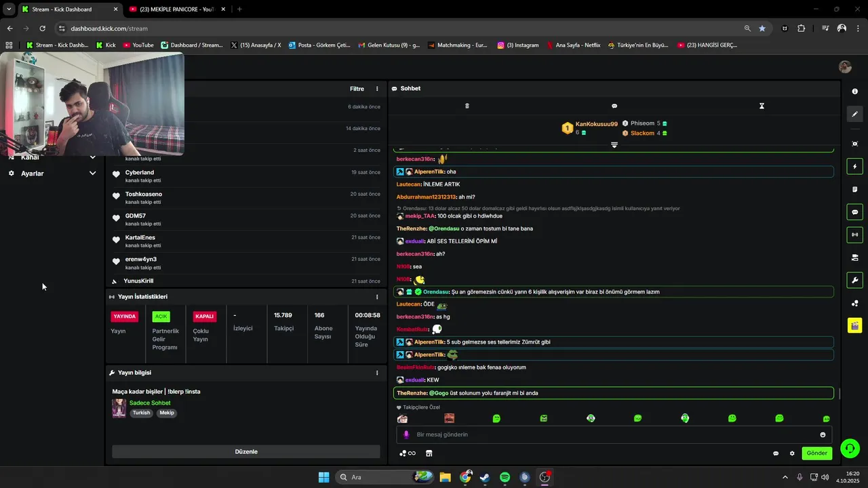Click the 'Bir mesaj gönderin' input field
868x488 pixels.
point(614,434)
